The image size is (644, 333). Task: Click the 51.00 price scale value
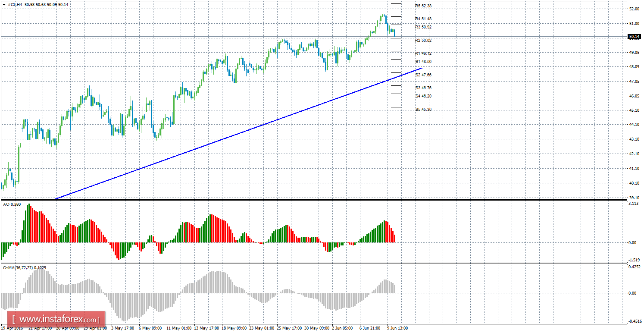point(634,24)
